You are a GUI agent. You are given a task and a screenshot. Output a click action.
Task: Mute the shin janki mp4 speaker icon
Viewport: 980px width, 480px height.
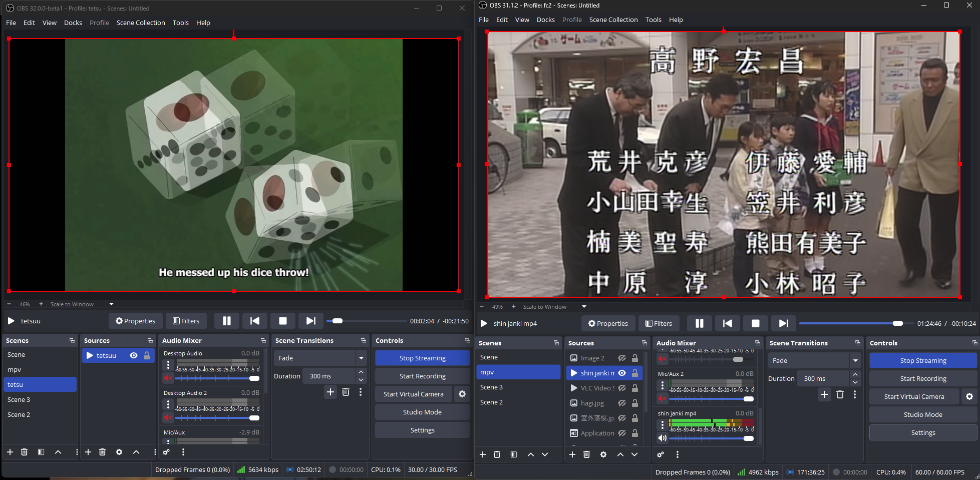tap(663, 438)
